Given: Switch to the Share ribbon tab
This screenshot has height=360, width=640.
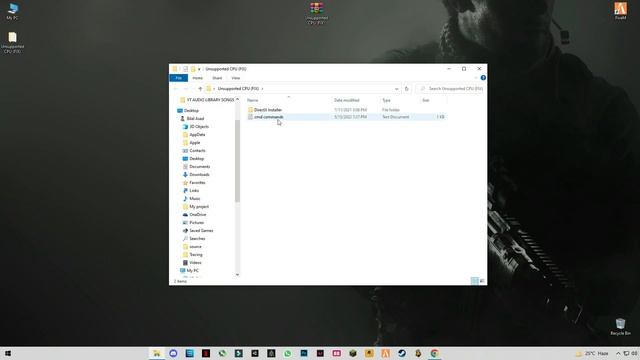Looking at the screenshot, I should click(217, 78).
